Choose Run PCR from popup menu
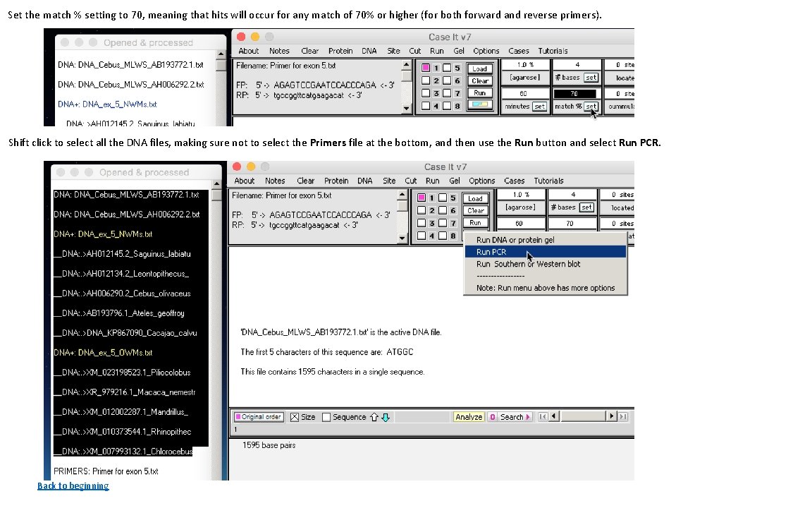The height and width of the screenshot is (508, 812). (545, 252)
